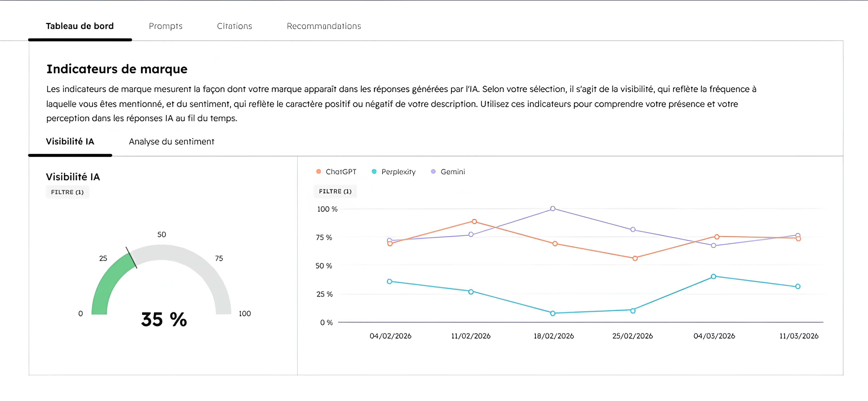Image resolution: width=868 pixels, height=401 pixels.
Task: Open the Filtre (1) panel above the line chart
Action: tap(335, 191)
